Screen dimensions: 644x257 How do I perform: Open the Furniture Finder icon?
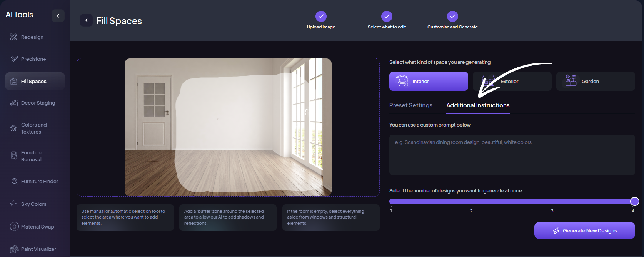pyautogui.click(x=15, y=181)
